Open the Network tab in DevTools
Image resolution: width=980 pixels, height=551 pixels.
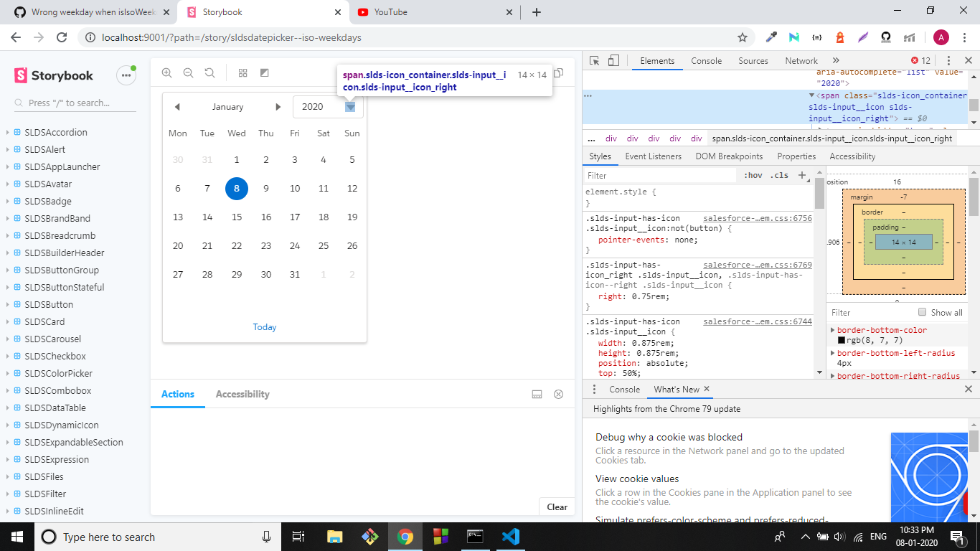[801, 60]
